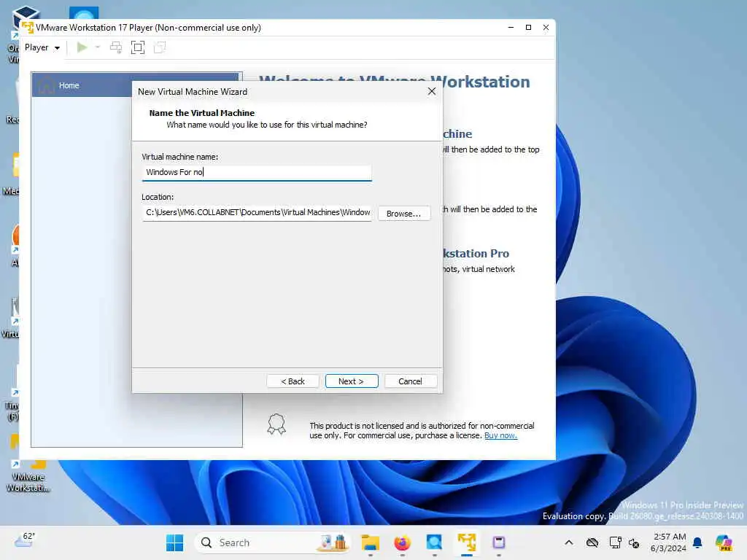The width and height of the screenshot is (747, 560).
Task: Open the magnifier app in taskbar
Action: tap(435, 542)
